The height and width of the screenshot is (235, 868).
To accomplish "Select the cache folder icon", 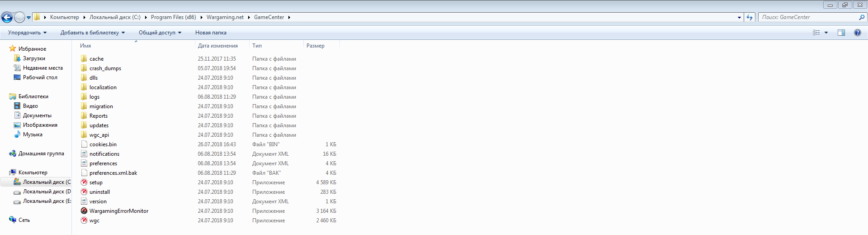I will [84, 59].
